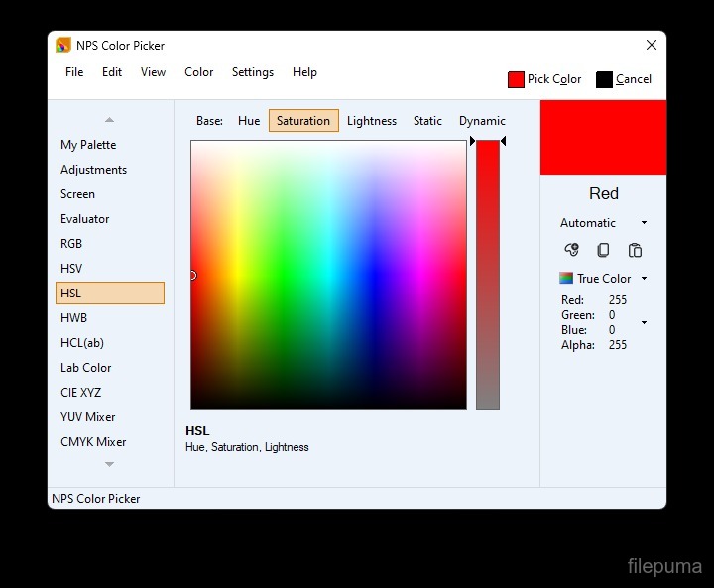
Task: Click the vertical saturation slider bar
Action: [x=487, y=274]
